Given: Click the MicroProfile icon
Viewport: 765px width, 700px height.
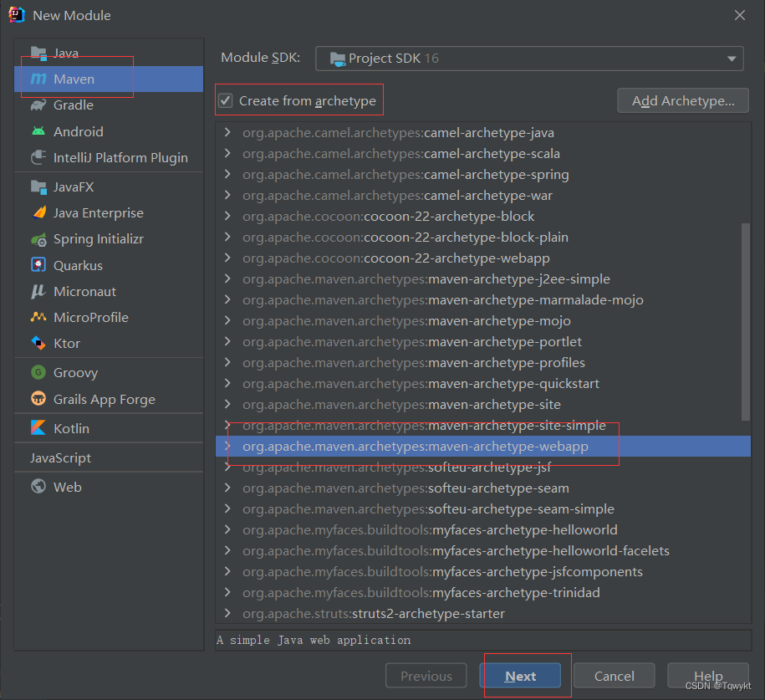Looking at the screenshot, I should click(x=38, y=317).
